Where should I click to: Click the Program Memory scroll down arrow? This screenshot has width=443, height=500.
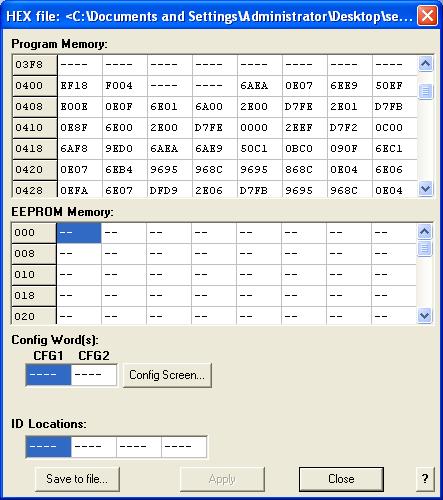(425, 189)
